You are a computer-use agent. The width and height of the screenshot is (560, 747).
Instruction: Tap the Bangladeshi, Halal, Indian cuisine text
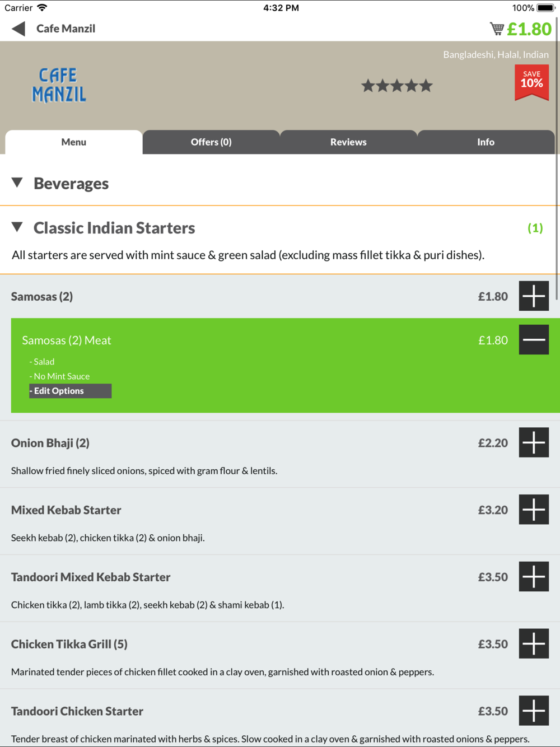pos(496,54)
